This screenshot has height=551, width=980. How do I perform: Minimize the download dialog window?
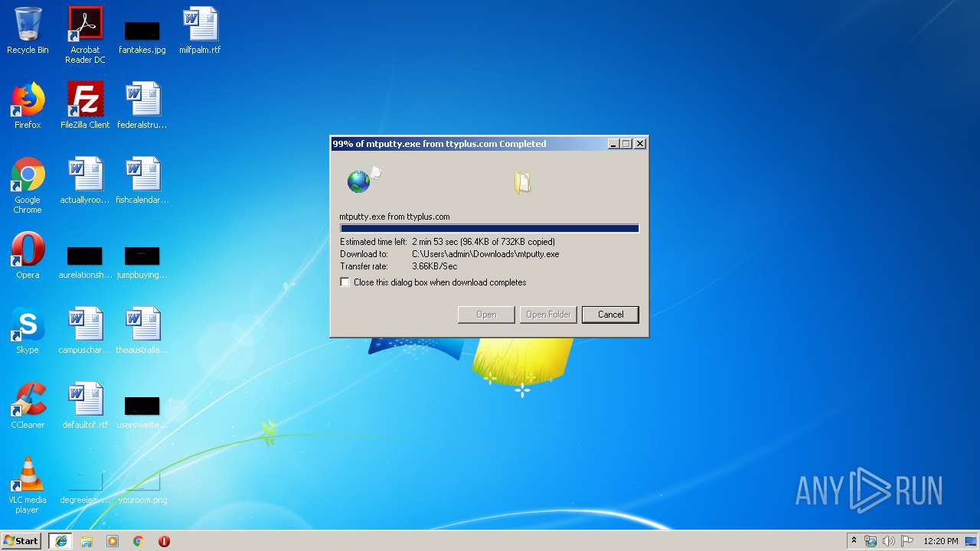614,144
